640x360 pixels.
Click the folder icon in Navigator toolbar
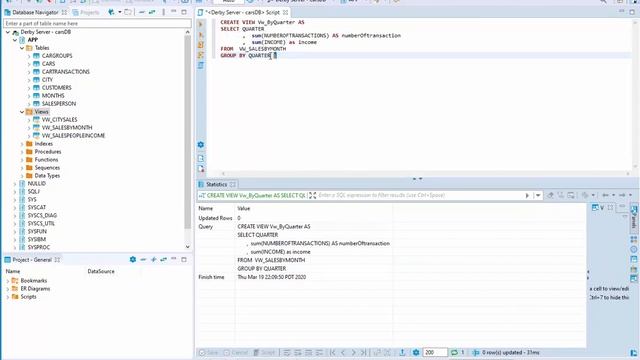coord(128,12)
